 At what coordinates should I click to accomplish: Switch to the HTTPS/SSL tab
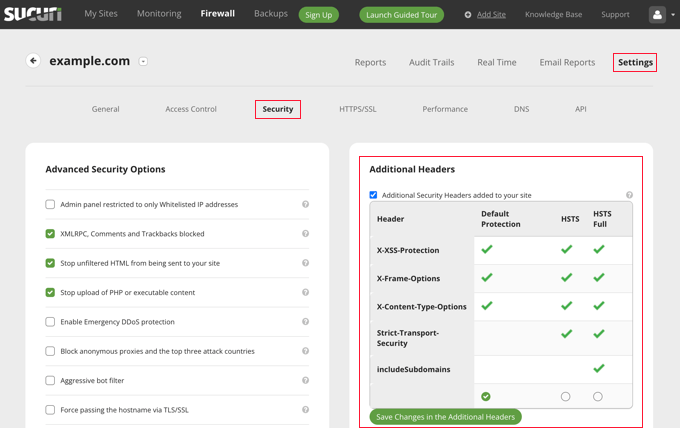[x=357, y=109]
